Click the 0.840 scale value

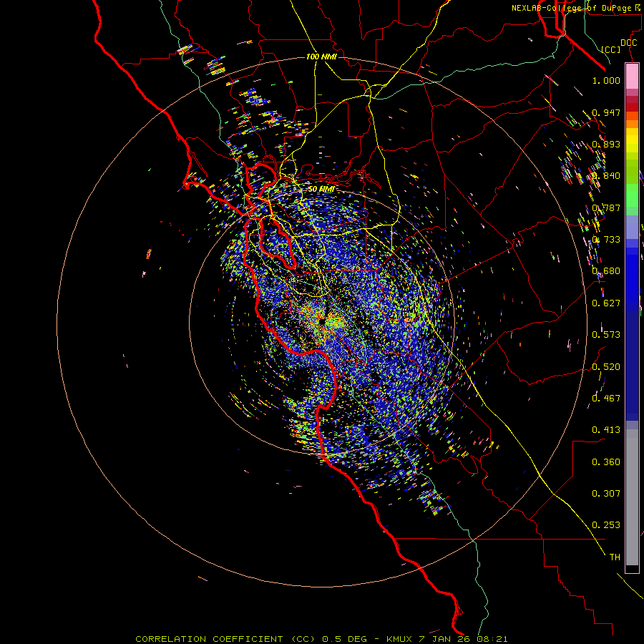coord(606,176)
